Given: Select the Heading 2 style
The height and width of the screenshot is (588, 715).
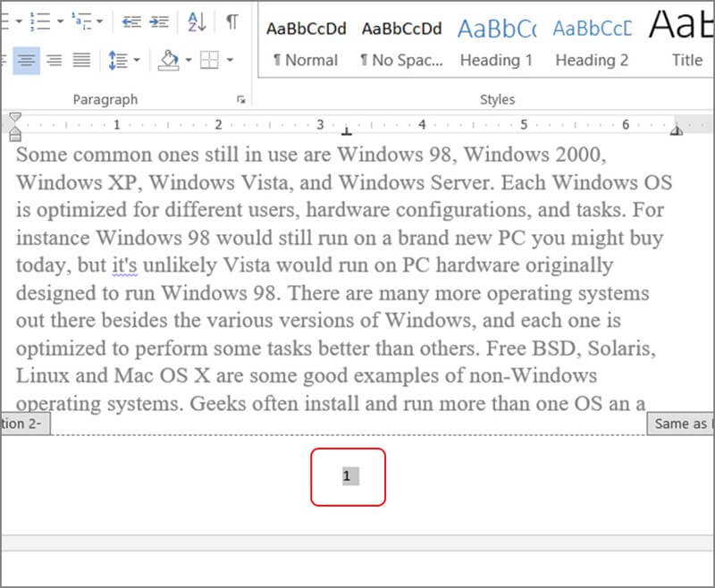Looking at the screenshot, I should (592, 43).
